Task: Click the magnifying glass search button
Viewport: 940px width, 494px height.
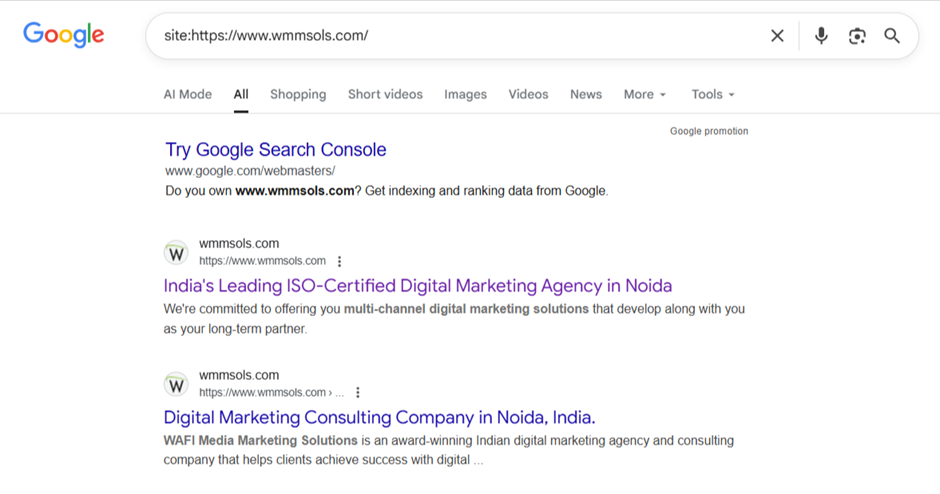Action: click(892, 36)
